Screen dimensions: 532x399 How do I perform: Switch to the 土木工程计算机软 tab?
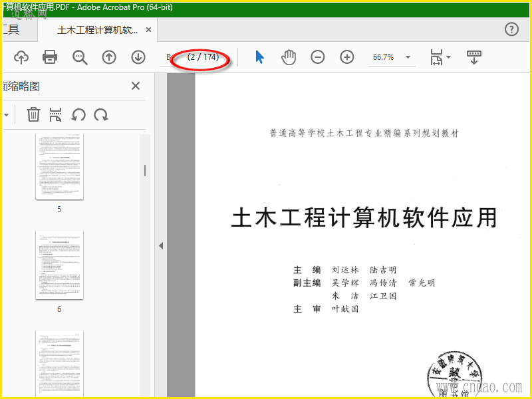coord(97,30)
